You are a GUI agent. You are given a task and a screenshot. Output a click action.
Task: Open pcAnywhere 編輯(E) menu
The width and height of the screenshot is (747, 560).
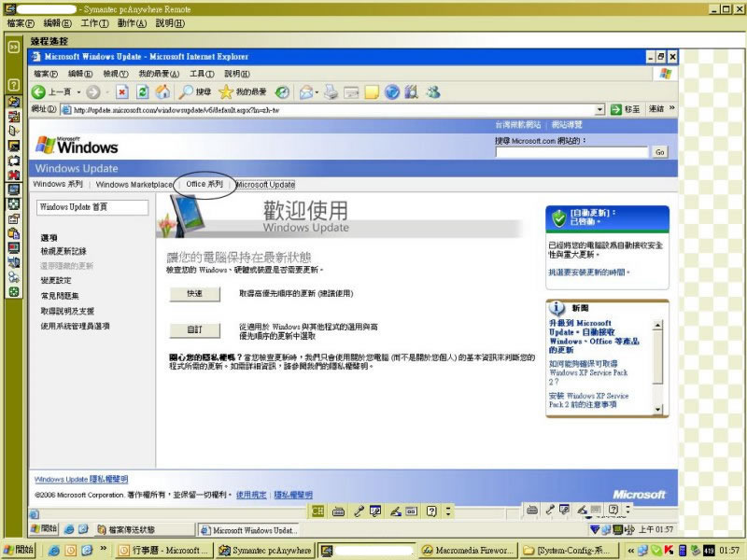57,22
